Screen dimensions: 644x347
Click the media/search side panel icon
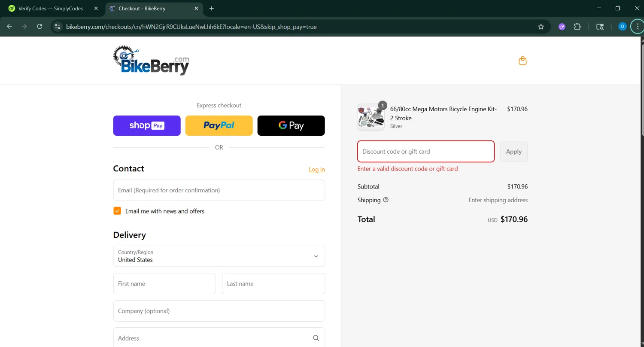pos(600,27)
